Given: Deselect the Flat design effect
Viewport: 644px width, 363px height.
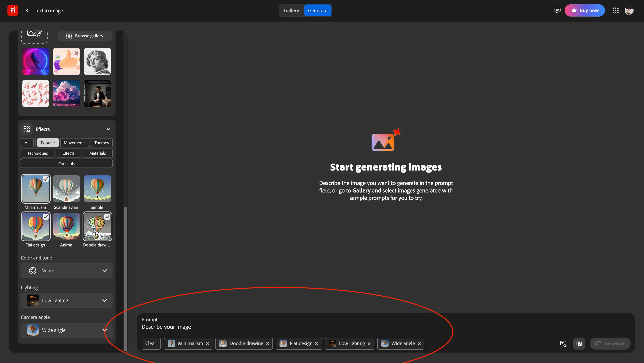Looking at the screenshot, I should coord(36,226).
